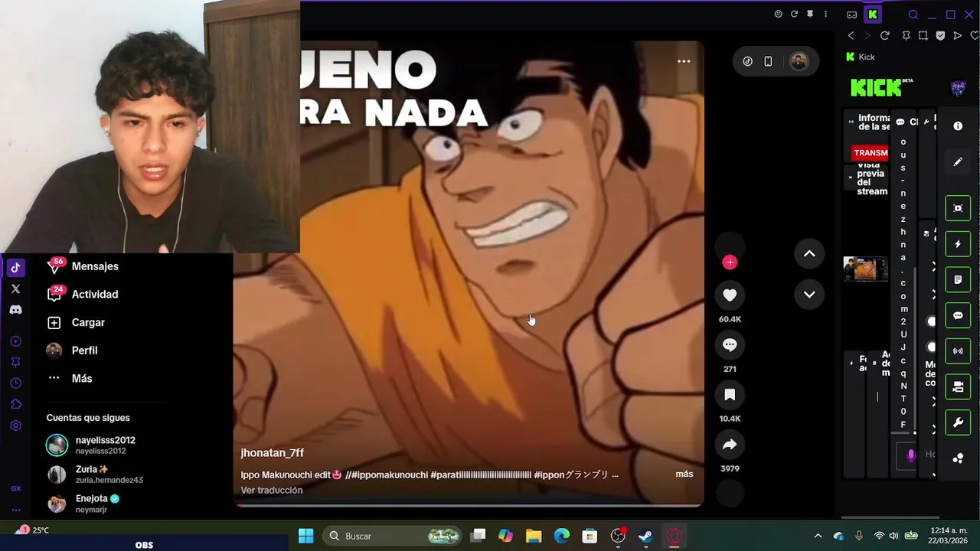Image resolution: width=980 pixels, height=551 pixels.
Task: Show hidden system tray icons
Action: tap(818, 536)
